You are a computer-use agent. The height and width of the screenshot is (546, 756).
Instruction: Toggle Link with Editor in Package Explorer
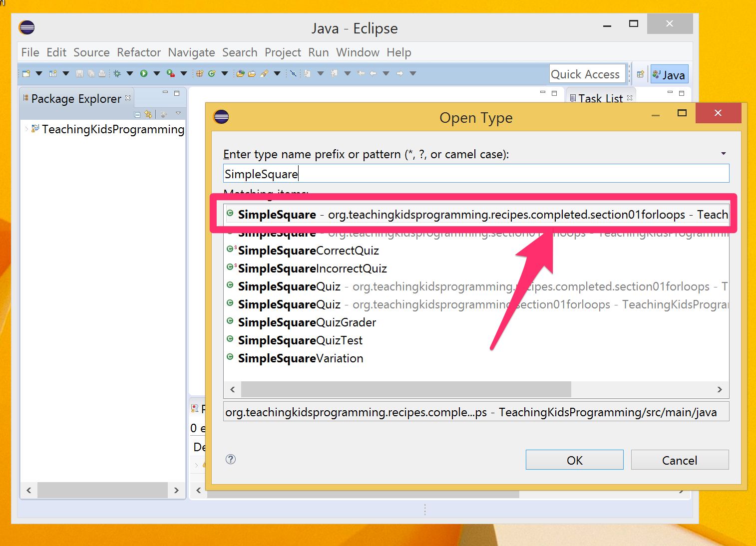(x=148, y=114)
